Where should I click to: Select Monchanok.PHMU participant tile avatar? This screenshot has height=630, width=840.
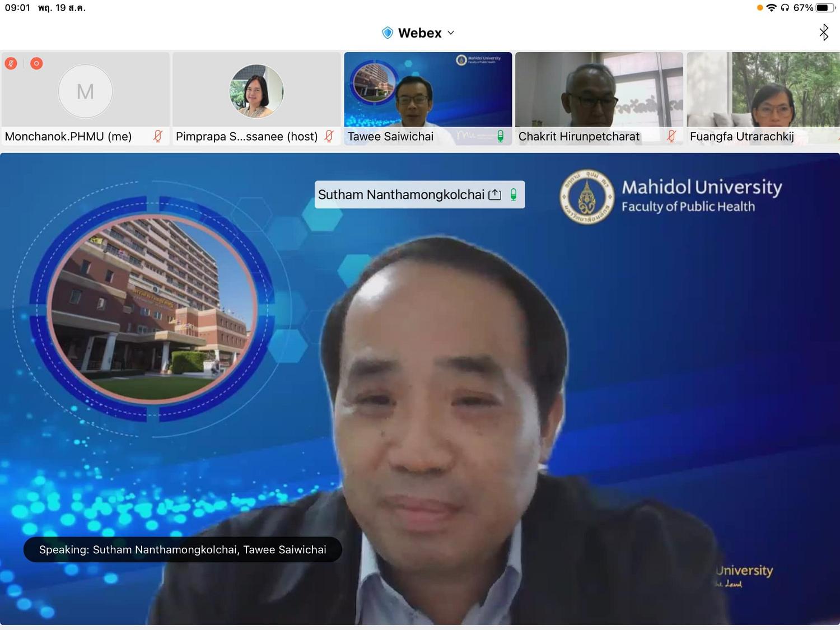click(x=85, y=91)
